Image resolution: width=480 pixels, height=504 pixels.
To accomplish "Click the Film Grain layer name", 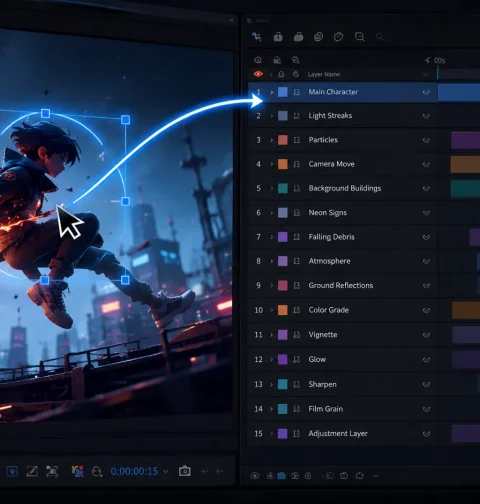I will pyautogui.click(x=325, y=409).
